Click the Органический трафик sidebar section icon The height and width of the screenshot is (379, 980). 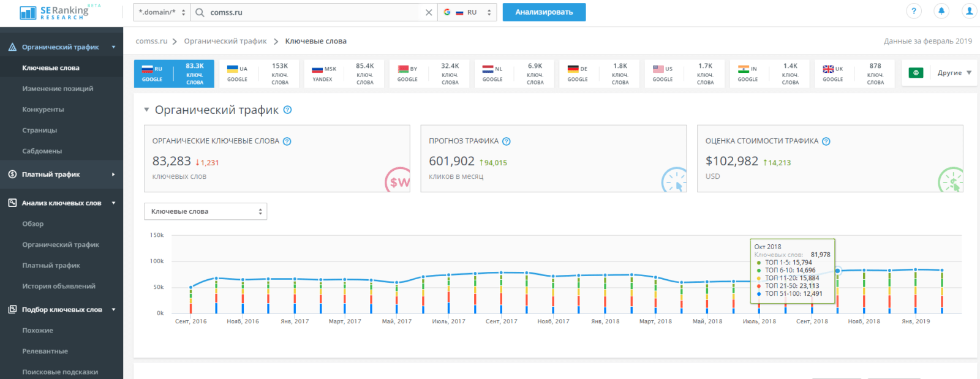tap(12, 47)
